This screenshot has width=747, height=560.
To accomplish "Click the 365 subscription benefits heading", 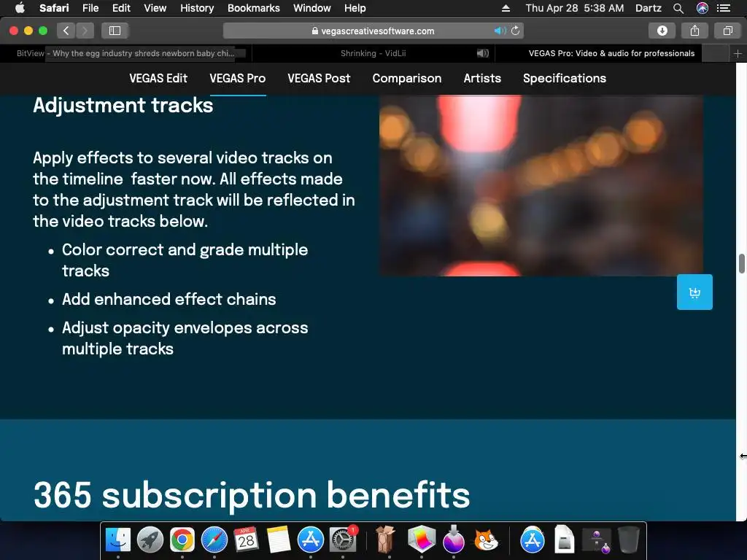I will coord(252,494).
